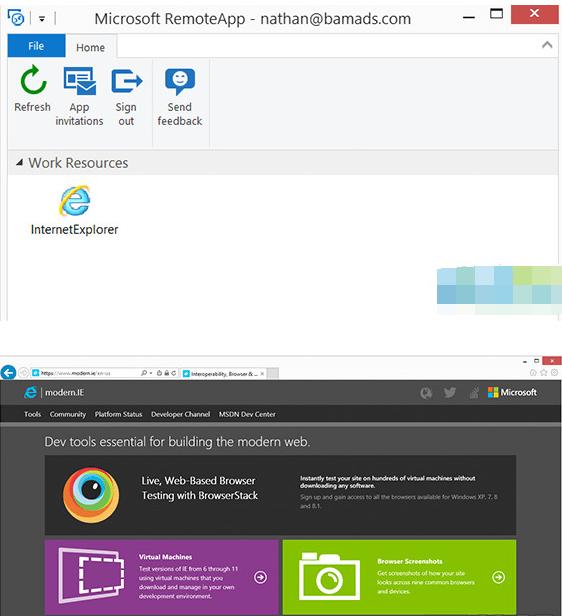Switch to the Home ribbon tab
The height and width of the screenshot is (616, 562).
click(x=90, y=47)
